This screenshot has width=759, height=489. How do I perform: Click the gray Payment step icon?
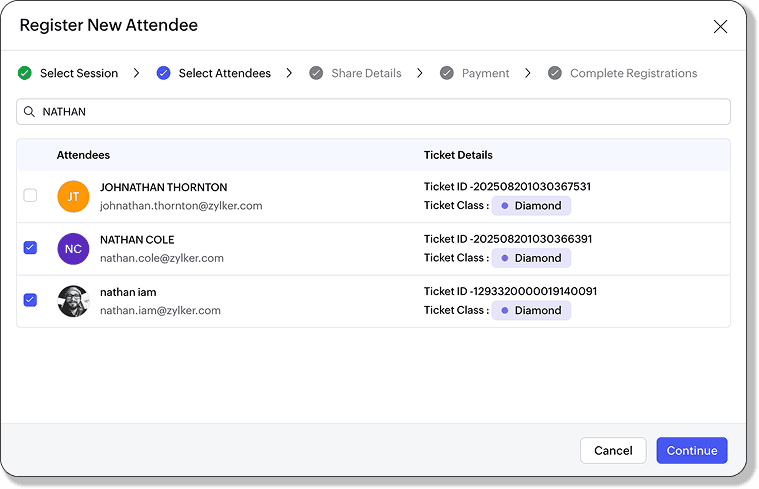[447, 73]
